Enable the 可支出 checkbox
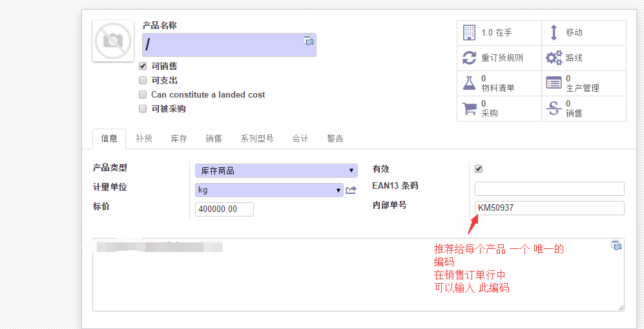Screen dimensions: 644x329 pyautogui.click(x=143, y=80)
